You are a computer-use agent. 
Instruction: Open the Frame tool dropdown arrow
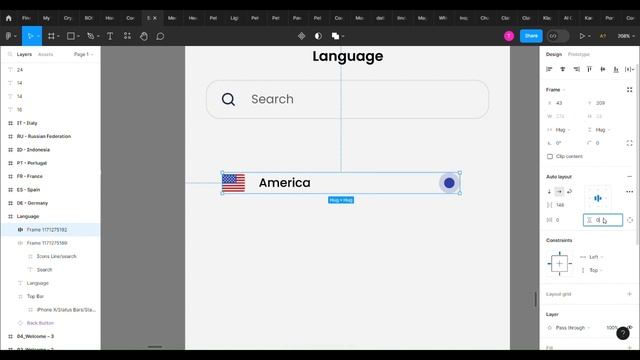(58, 36)
